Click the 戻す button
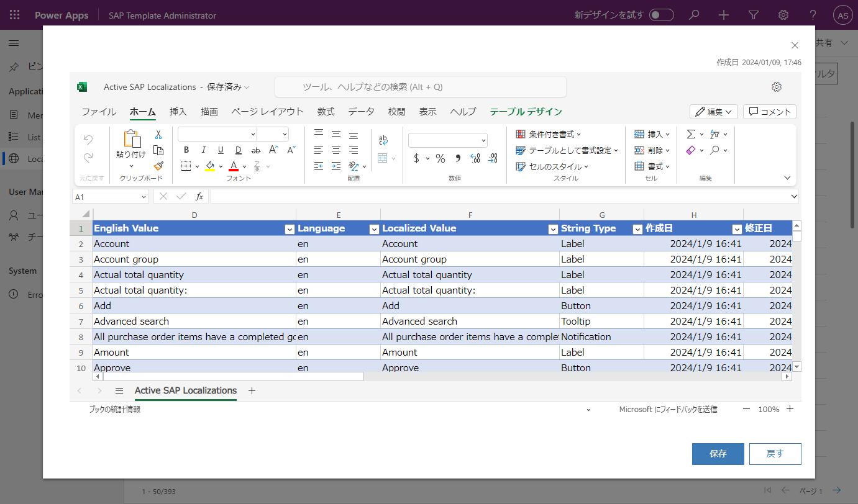 click(x=775, y=454)
